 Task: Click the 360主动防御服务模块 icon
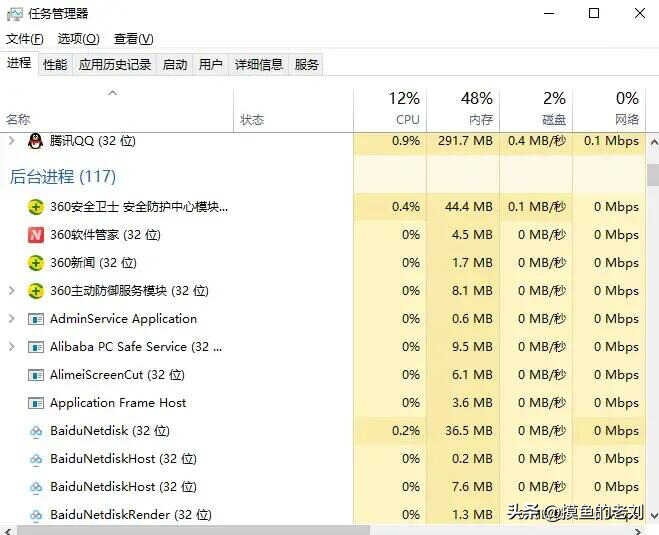pyautogui.click(x=36, y=291)
